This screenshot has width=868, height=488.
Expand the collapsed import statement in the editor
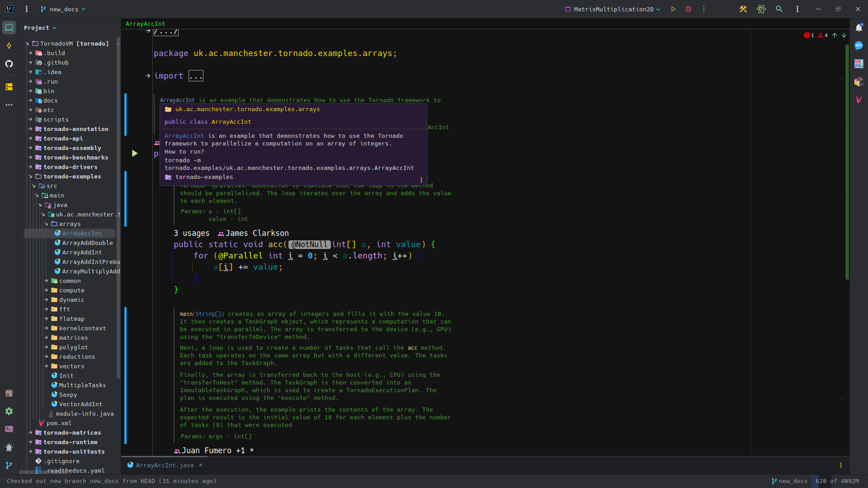[x=195, y=75]
